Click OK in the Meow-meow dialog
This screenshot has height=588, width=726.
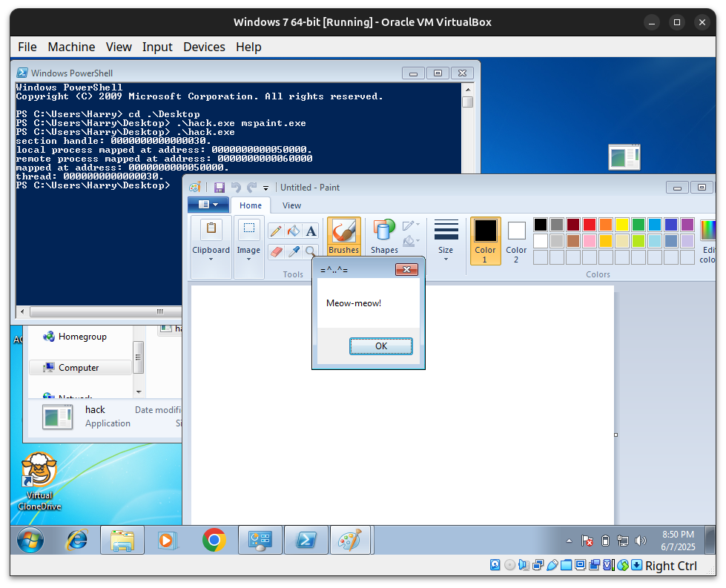[381, 346]
